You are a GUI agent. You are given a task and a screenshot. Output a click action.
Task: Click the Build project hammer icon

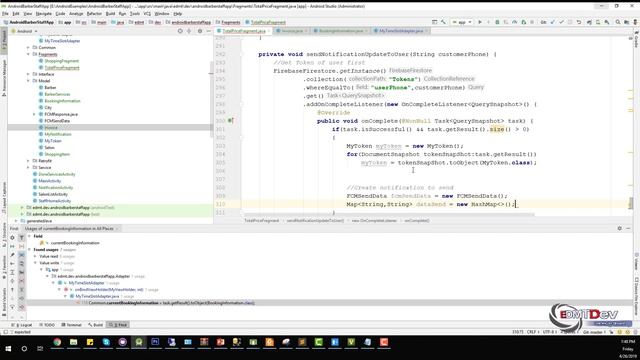443,22
